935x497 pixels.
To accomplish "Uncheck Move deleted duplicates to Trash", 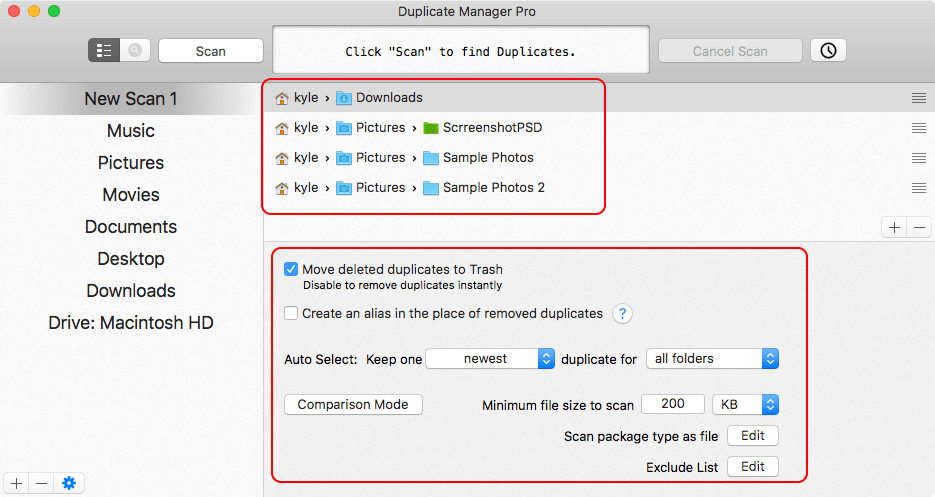I will [x=291, y=269].
